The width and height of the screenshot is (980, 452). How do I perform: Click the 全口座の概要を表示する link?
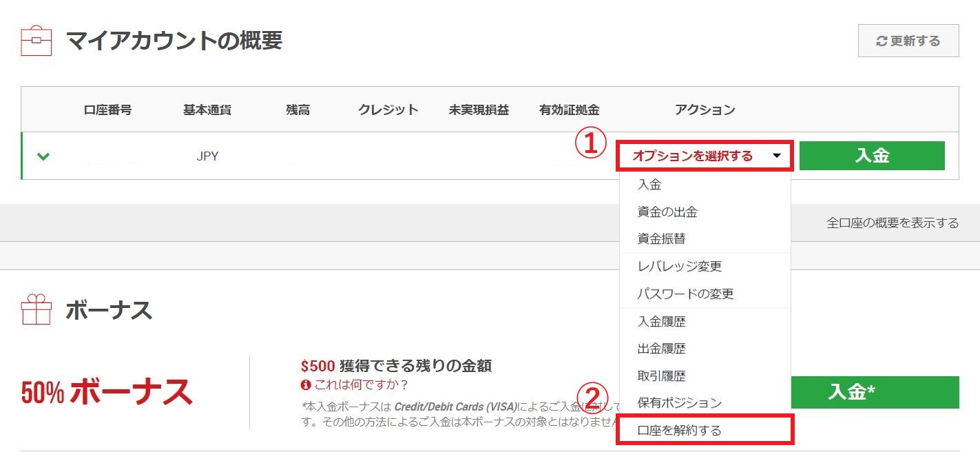click(893, 223)
